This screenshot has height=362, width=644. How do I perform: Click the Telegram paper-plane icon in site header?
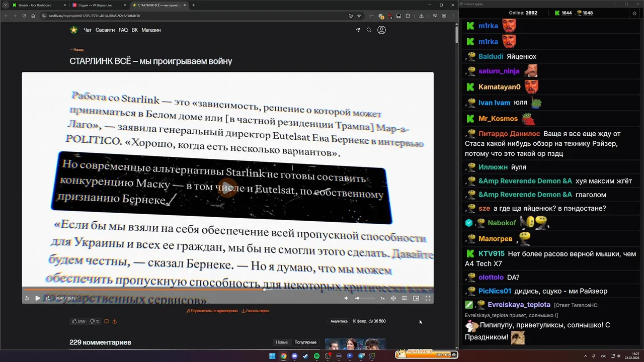point(358,30)
